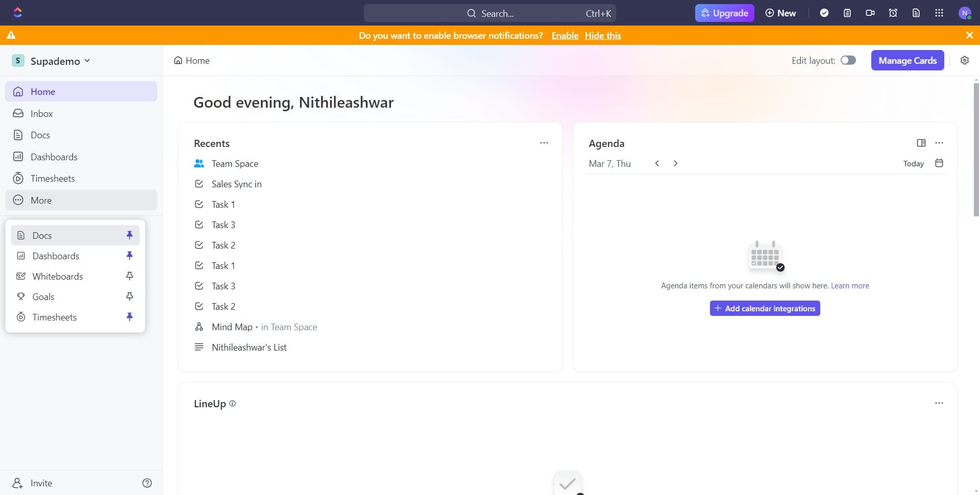Screen dimensions: 980x495
Task: Toggle the Edit layout switch
Action: tap(848, 60)
